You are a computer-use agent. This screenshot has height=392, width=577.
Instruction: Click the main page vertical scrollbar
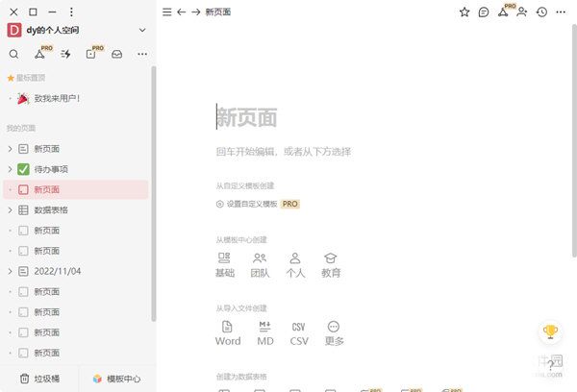click(574, 141)
